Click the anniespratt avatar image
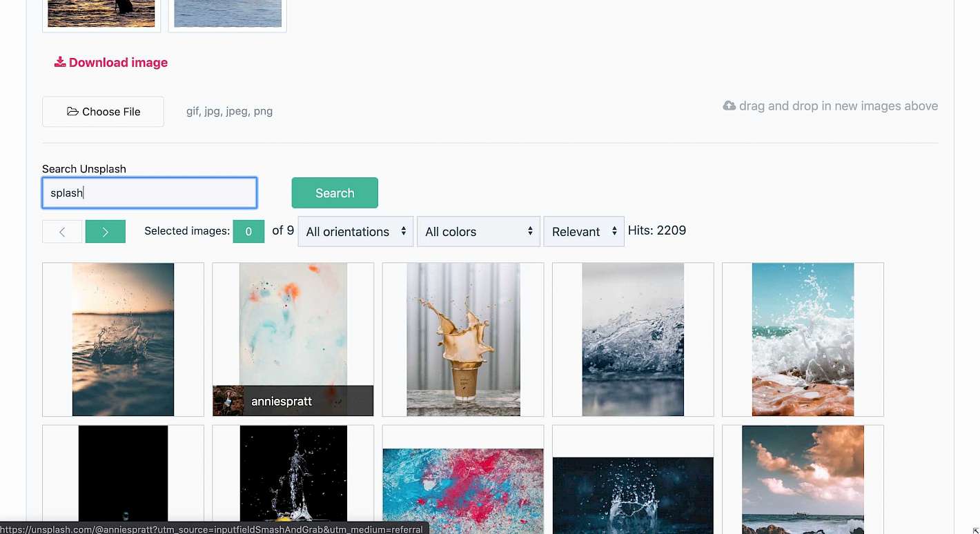The width and height of the screenshot is (980, 534). tap(228, 401)
